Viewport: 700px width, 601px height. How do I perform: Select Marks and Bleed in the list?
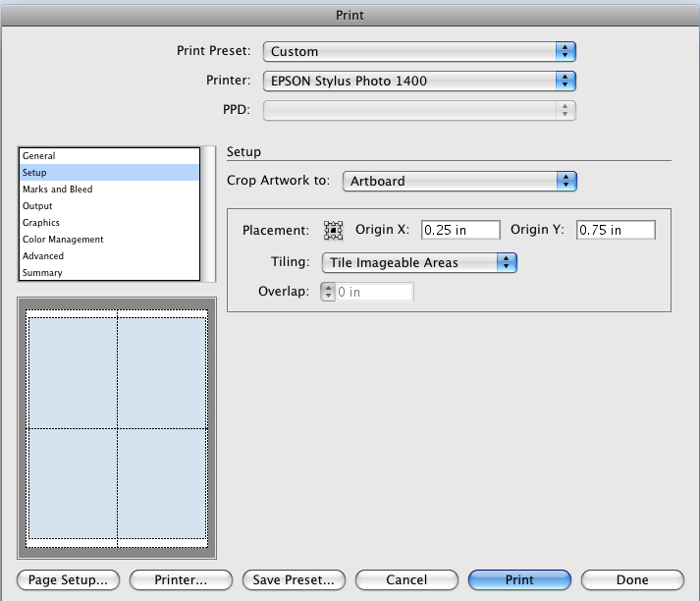tap(109, 190)
